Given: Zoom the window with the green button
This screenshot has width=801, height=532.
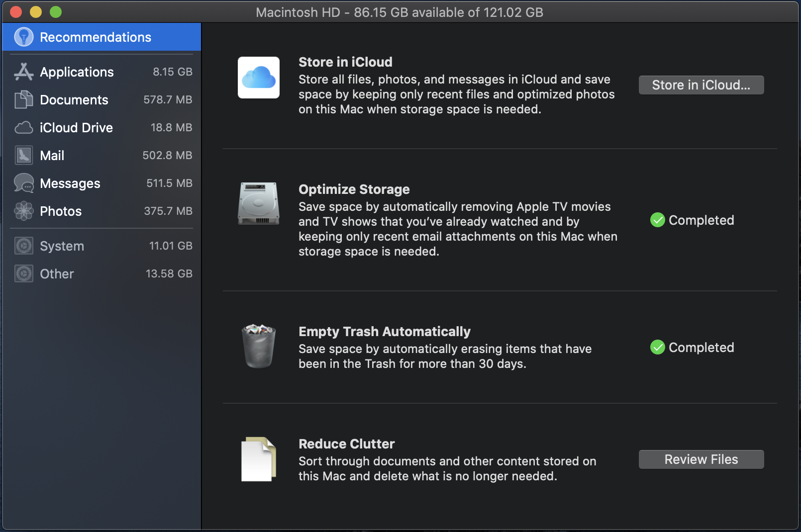Looking at the screenshot, I should click(56, 12).
